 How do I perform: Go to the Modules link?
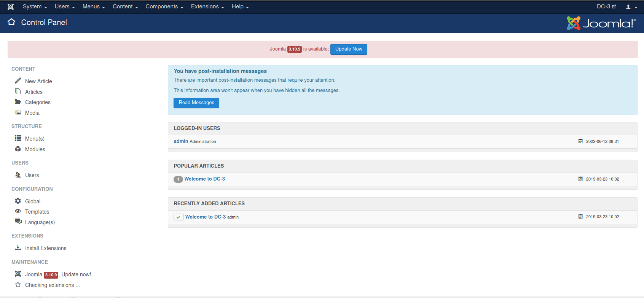[x=35, y=149]
